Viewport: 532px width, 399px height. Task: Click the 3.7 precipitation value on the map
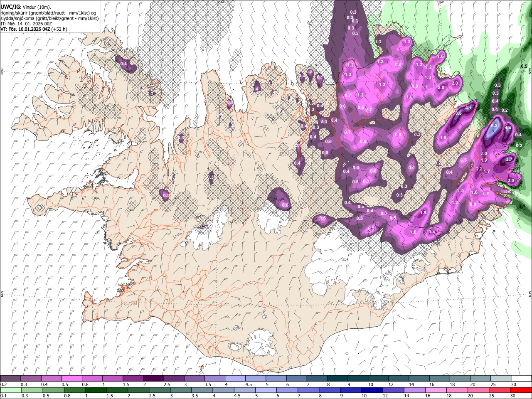(510, 159)
